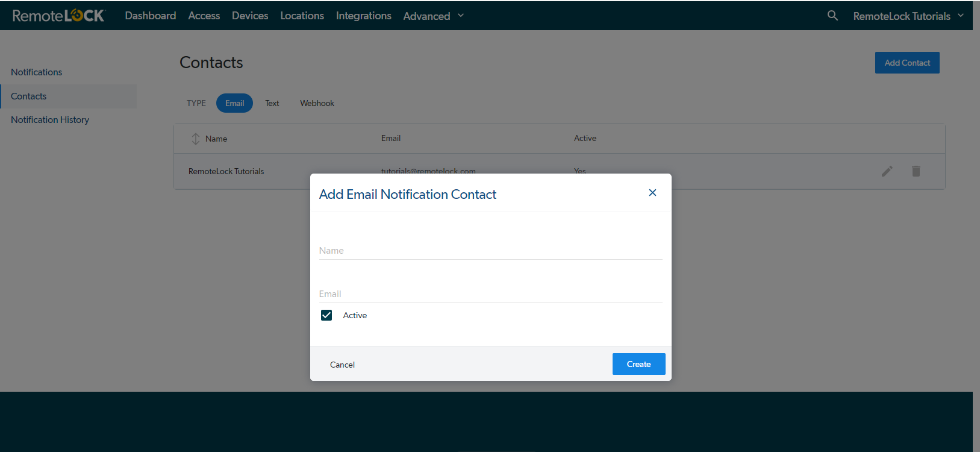This screenshot has height=452, width=980.
Task: Open the Devices menu
Action: 250,16
